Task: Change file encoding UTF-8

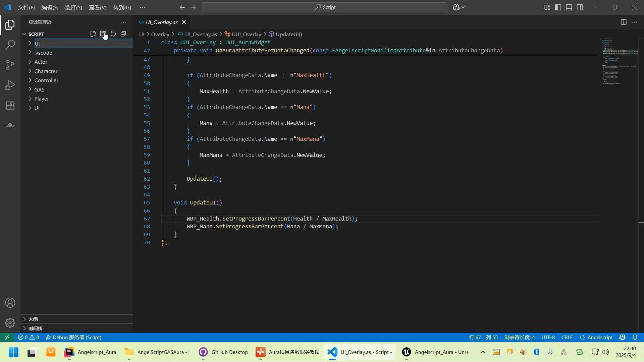Action: click(x=548, y=338)
